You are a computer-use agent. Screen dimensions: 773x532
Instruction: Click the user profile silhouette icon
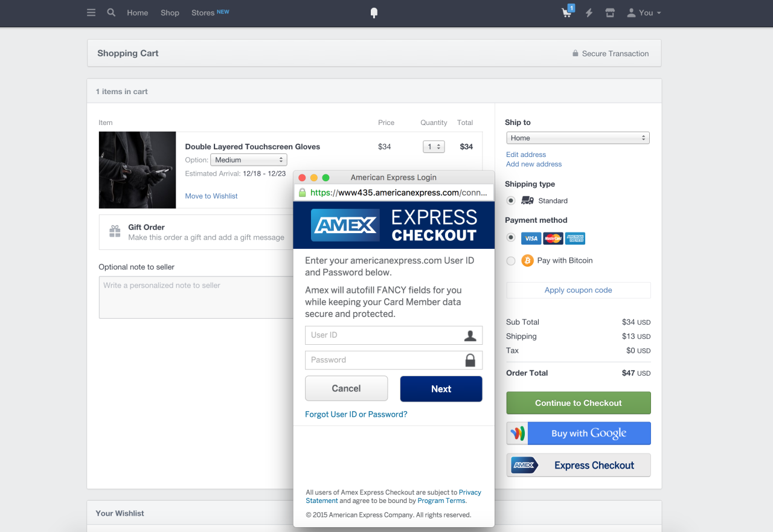[631, 13]
